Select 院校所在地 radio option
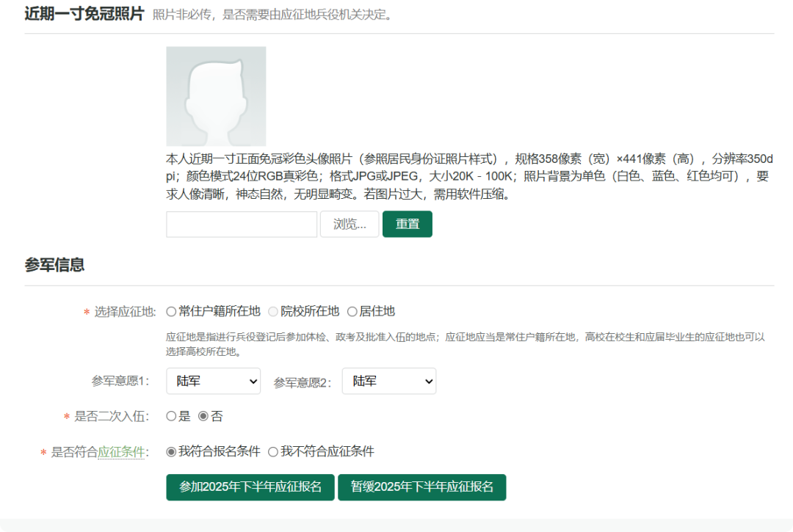Screen dimensions: 793x532 pos(273,311)
